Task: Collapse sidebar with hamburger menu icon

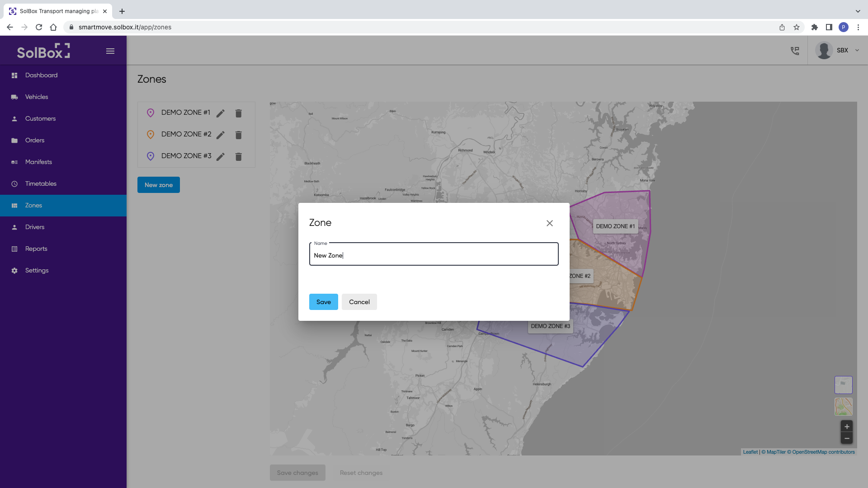Action: 110,51
